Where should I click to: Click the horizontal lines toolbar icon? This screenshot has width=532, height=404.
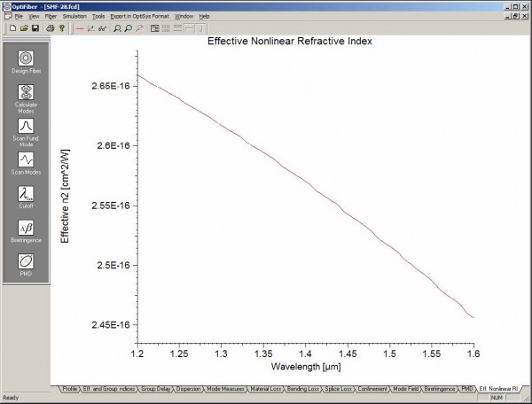[178, 29]
